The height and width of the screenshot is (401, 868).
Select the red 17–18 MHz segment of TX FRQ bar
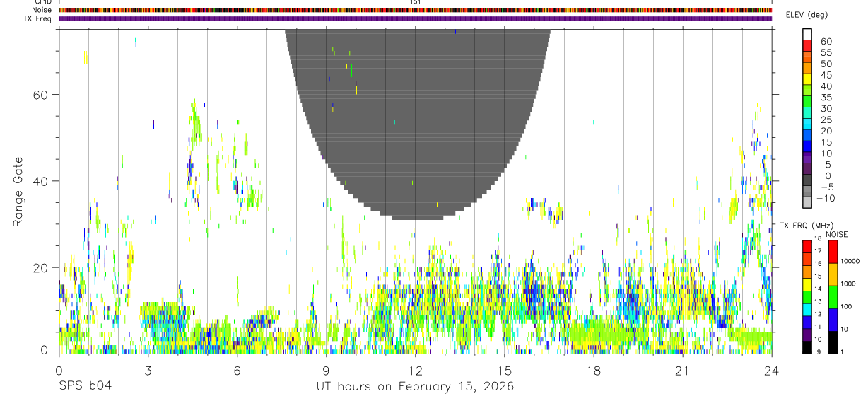click(x=807, y=245)
